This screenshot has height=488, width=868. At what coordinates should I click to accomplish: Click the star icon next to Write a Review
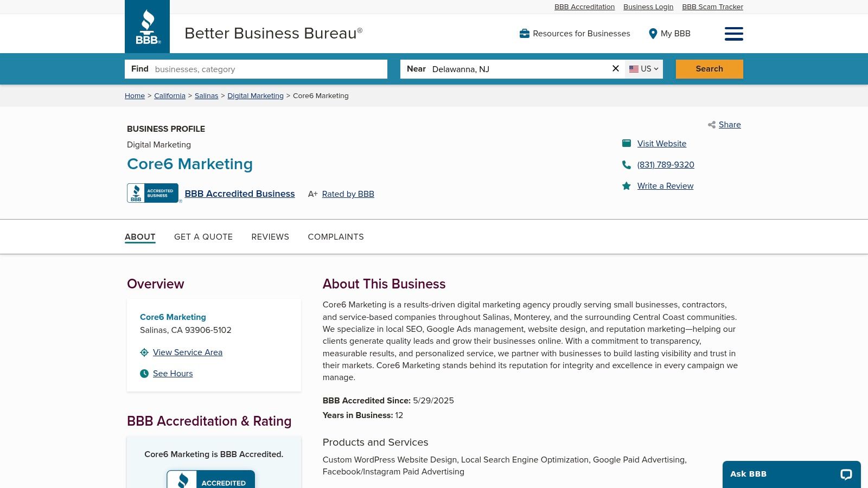point(627,185)
